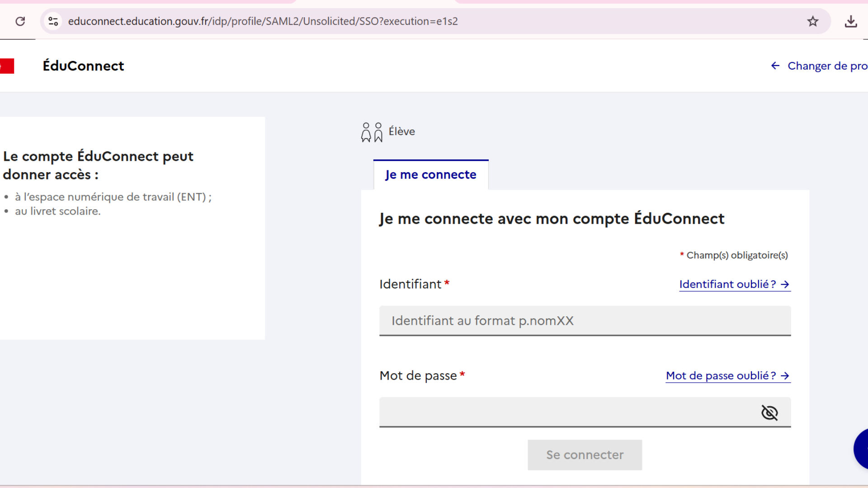This screenshot has width=868, height=488.
Task: Click 'Changer de profil' back link
Action: coord(819,66)
